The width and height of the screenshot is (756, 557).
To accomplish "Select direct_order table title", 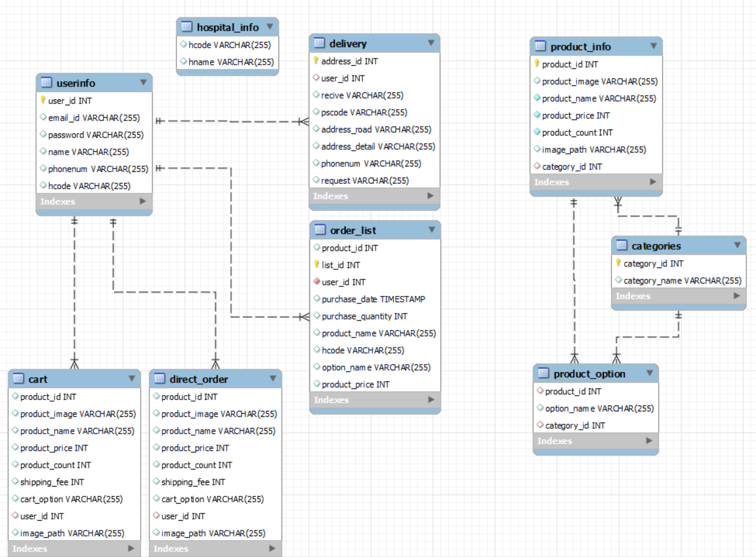I will click(199, 379).
